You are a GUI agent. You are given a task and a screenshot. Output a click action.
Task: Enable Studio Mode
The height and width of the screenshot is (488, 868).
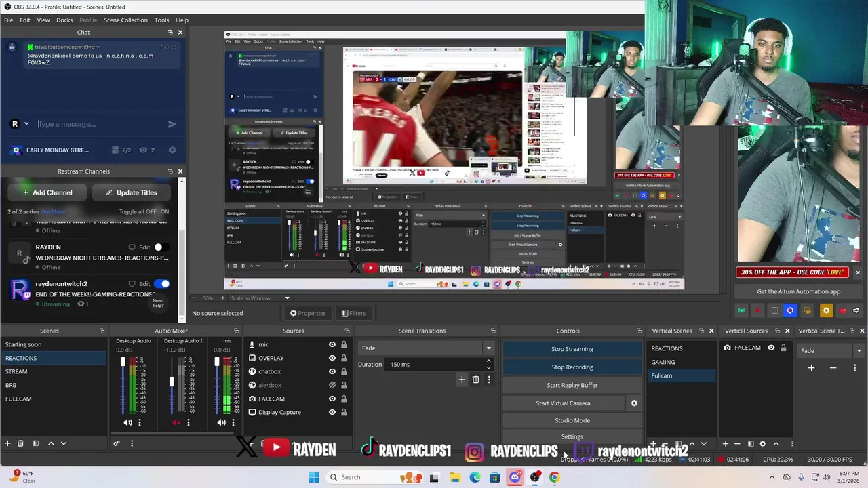tap(572, 420)
